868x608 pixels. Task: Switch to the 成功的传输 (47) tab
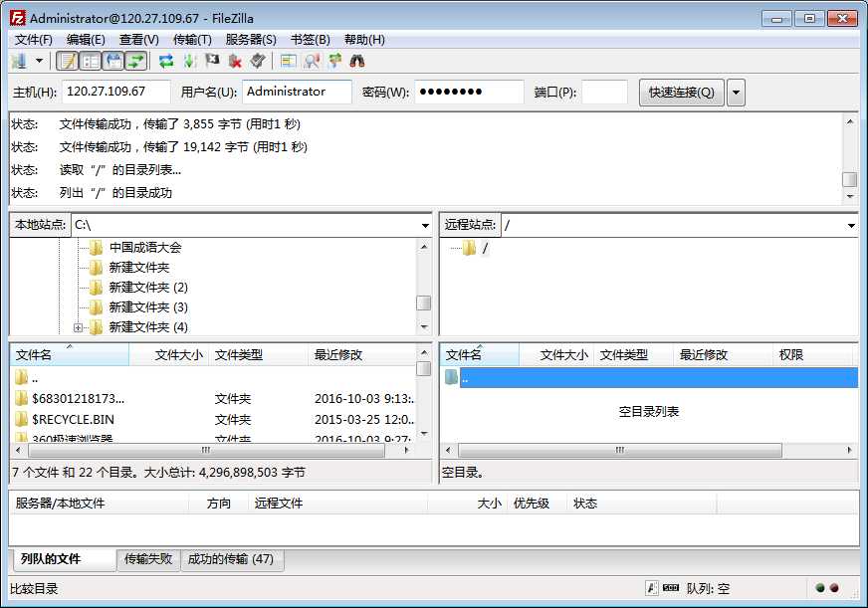coord(231,559)
